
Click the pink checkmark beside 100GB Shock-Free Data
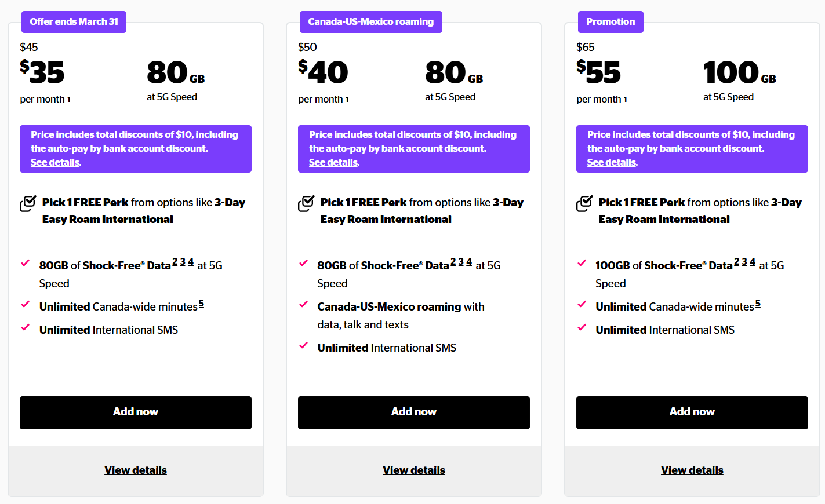pos(582,263)
